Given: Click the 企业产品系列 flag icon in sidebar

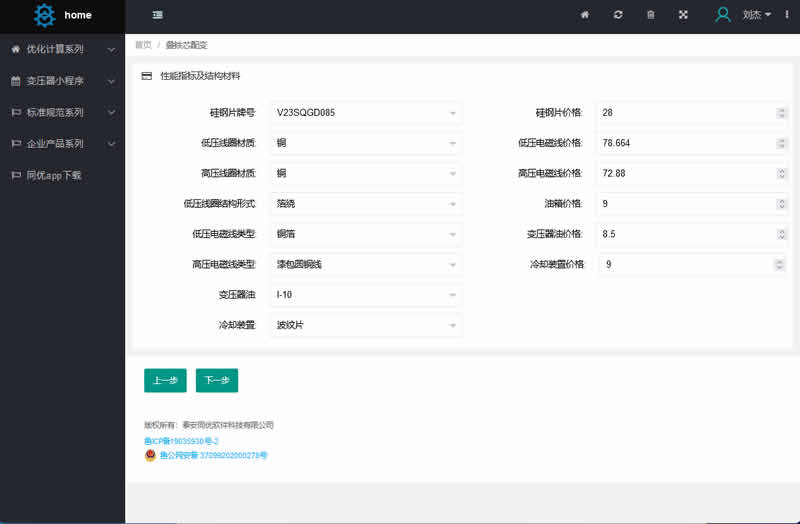Looking at the screenshot, I should click(x=16, y=144).
